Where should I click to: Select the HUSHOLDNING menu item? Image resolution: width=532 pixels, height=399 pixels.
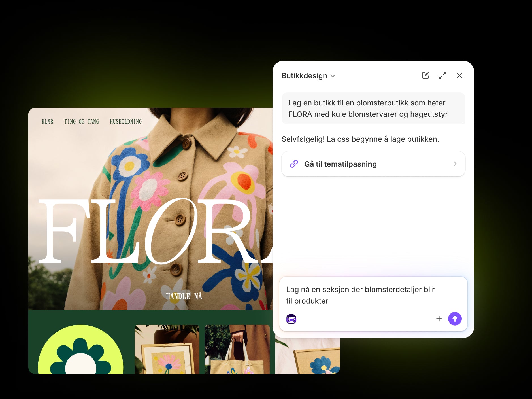point(126,122)
